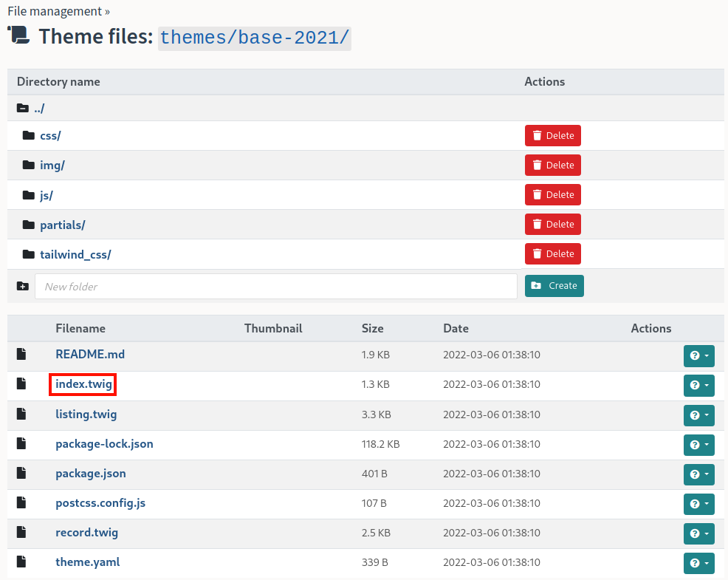The image size is (728, 580).
Task: Click the Directory name column header
Action: (x=58, y=82)
